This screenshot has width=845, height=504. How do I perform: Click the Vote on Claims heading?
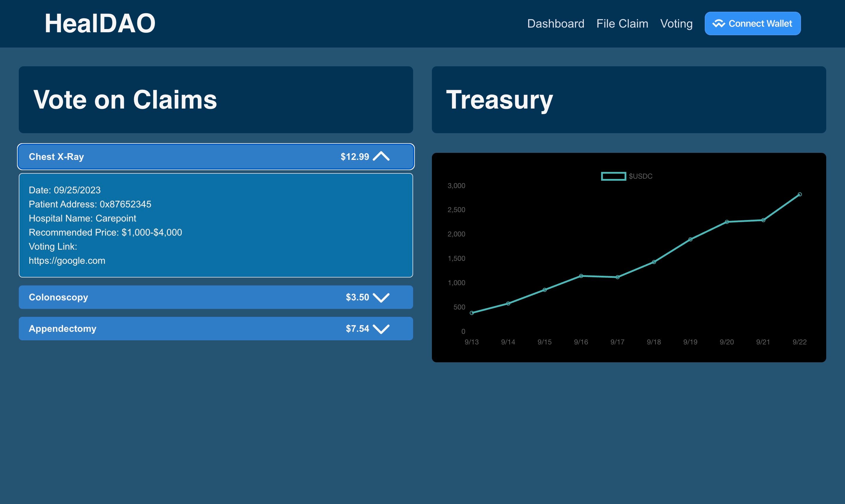(125, 100)
